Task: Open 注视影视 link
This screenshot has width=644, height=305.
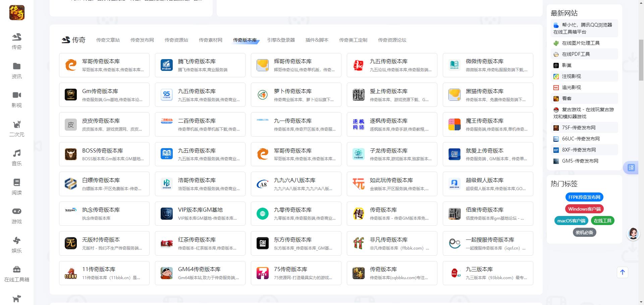Action: [584, 76]
